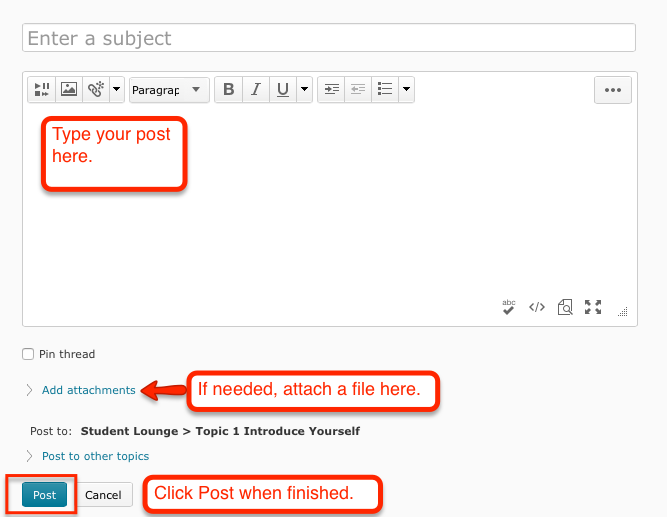Increase indent of the paragraph
Screen dimensions: 667x517
[331, 90]
